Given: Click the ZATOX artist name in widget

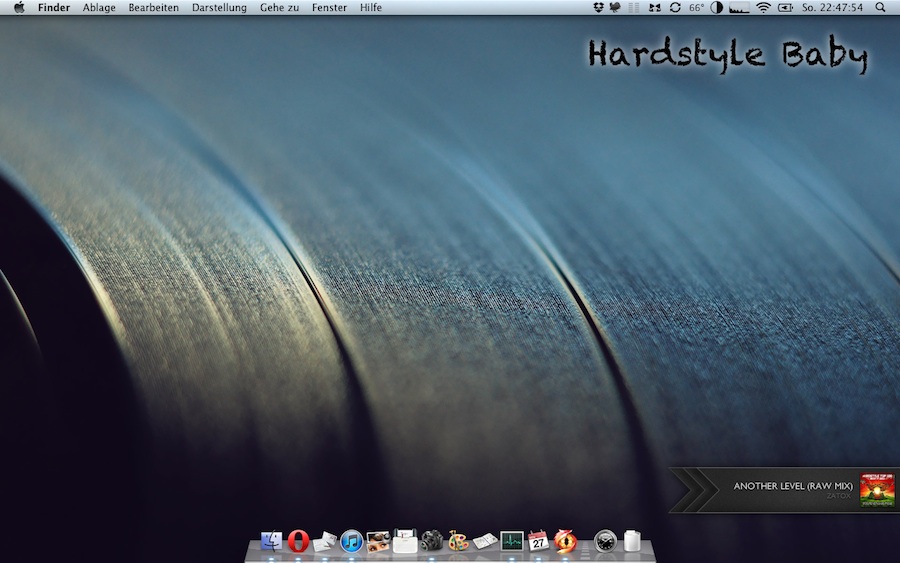Looking at the screenshot, I should pos(839,496).
